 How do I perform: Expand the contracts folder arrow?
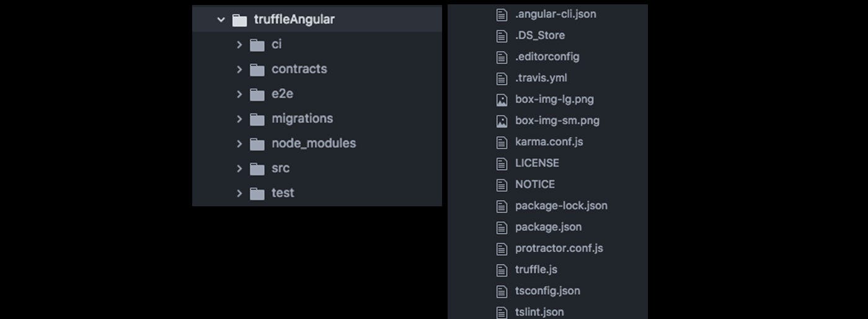239,69
